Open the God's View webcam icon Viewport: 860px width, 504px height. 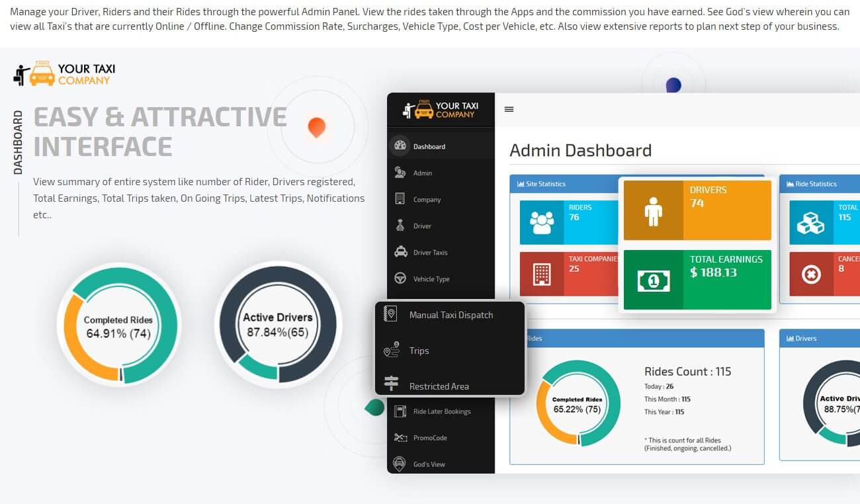[400, 464]
